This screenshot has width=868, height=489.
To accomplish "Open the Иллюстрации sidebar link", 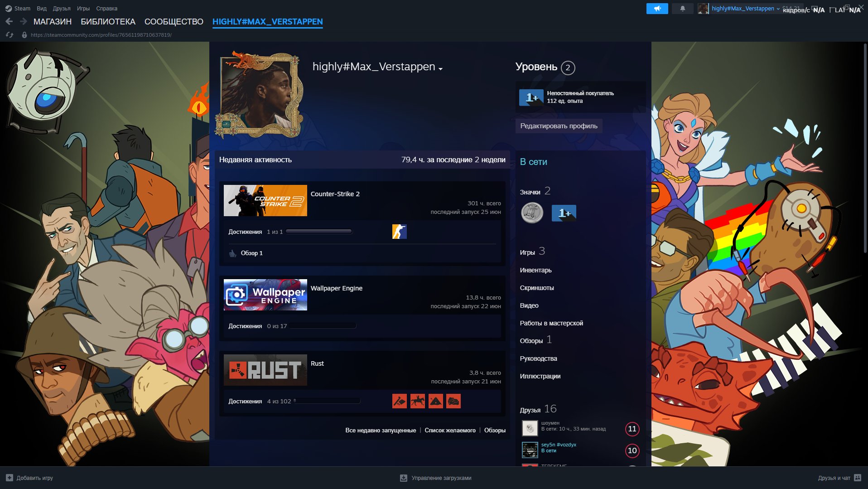I will pyautogui.click(x=540, y=376).
